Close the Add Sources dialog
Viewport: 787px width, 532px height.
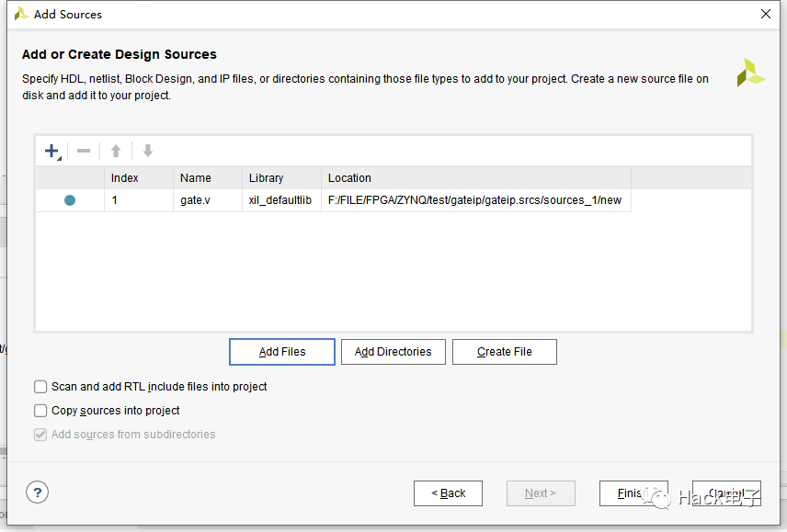click(766, 14)
